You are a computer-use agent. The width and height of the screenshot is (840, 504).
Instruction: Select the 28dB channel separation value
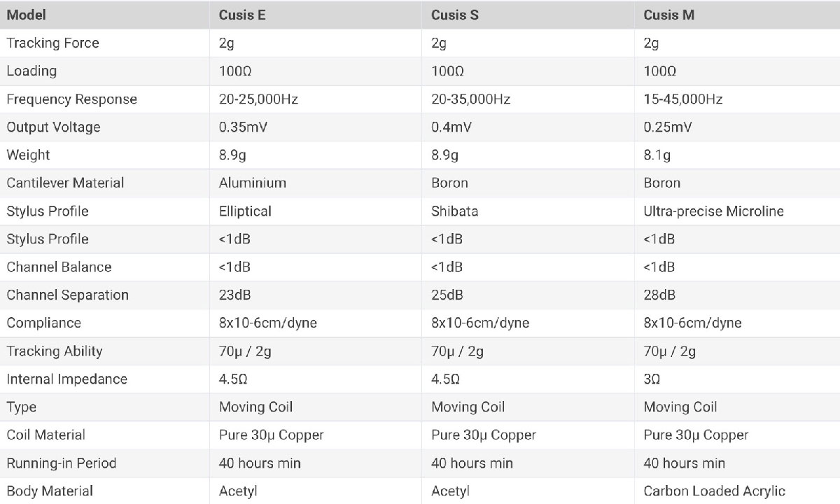660,295
